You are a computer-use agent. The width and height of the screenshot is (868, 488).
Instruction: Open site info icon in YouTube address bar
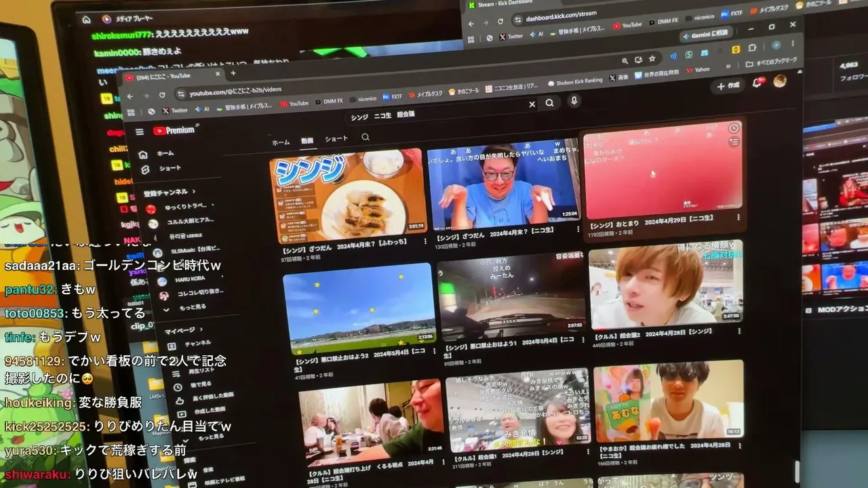(x=180, y=94)
